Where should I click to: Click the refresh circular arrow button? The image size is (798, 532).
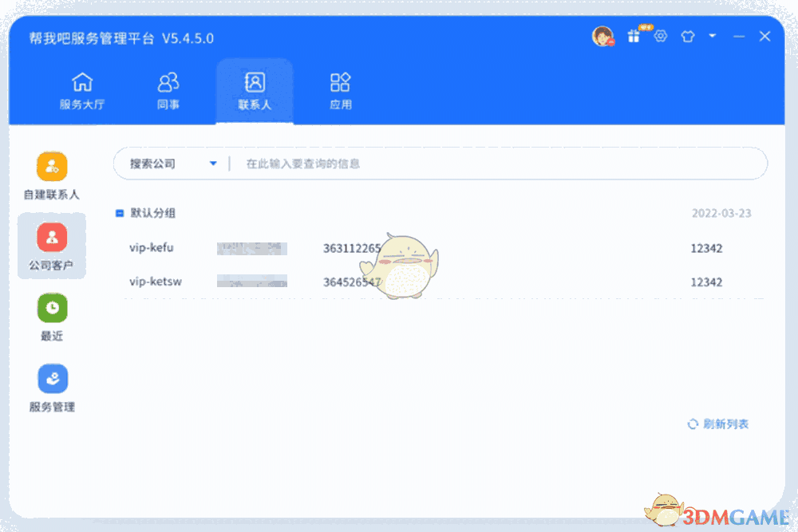pyautogui.click(x=691, y=424)
